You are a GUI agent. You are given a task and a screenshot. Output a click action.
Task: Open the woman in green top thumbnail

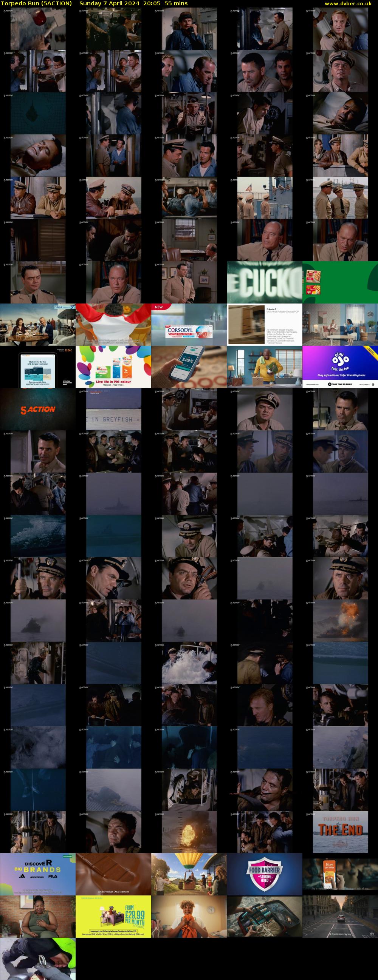pos(38,916)
